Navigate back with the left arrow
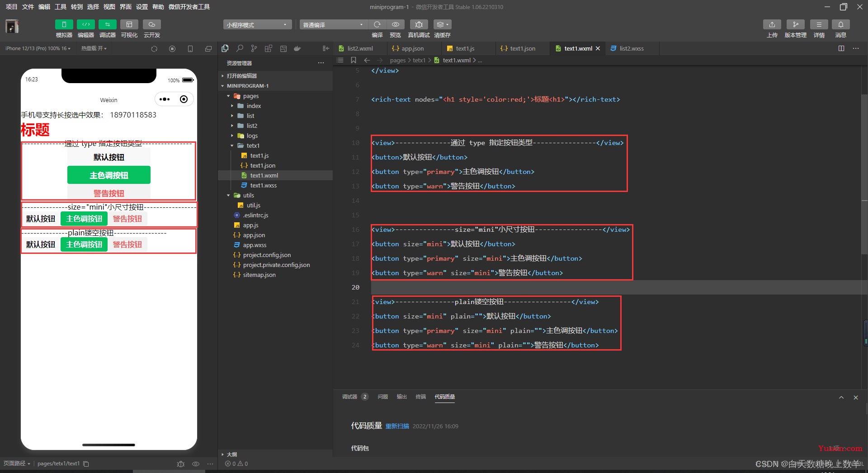The image size is (868, 473). (x=367, y=60)
